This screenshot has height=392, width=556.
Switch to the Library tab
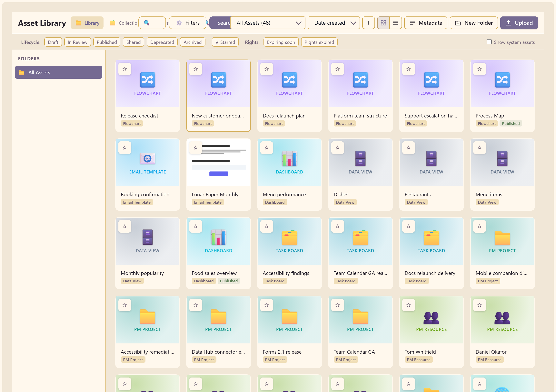coord(87,23)
